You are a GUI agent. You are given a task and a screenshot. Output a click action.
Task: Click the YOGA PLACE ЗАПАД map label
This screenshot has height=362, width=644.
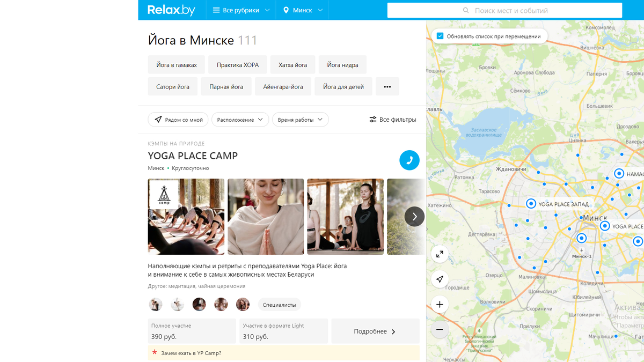[x=563, y=204]
